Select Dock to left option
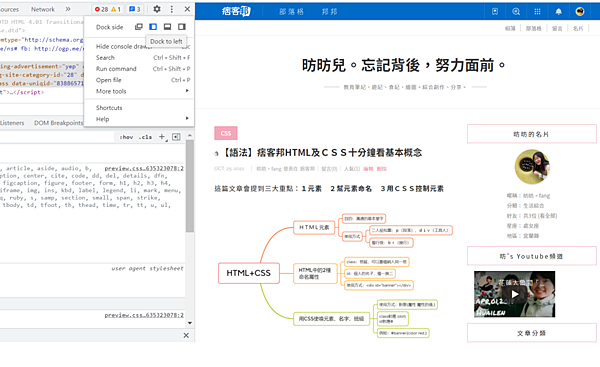This screenshot has height=367, width=600. tap(153, 27)
